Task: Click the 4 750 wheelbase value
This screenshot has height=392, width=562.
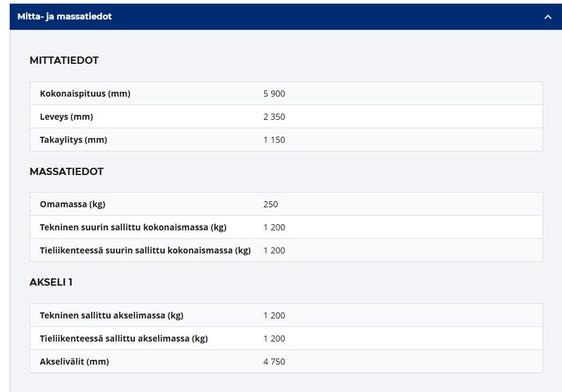Action: point(274,362)
